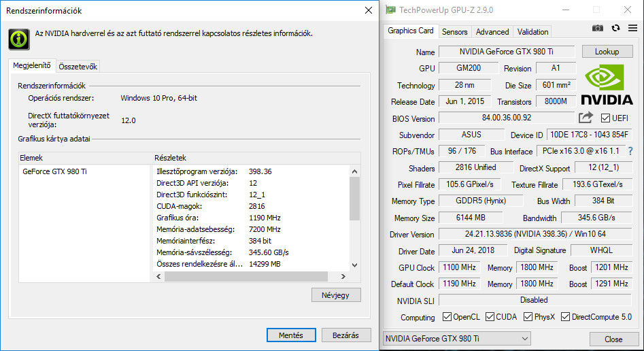Click the Release Date Jun 1, 2015 field
This screenshot has height=351, width=644.
coord(464,101)
